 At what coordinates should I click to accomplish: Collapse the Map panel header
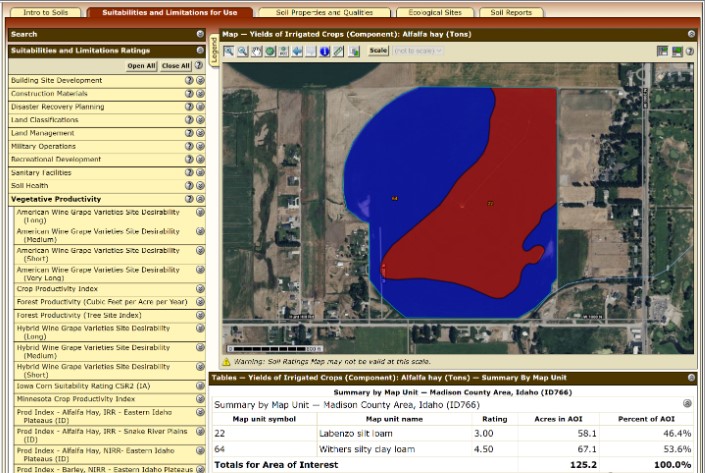(x=691, y=34)
